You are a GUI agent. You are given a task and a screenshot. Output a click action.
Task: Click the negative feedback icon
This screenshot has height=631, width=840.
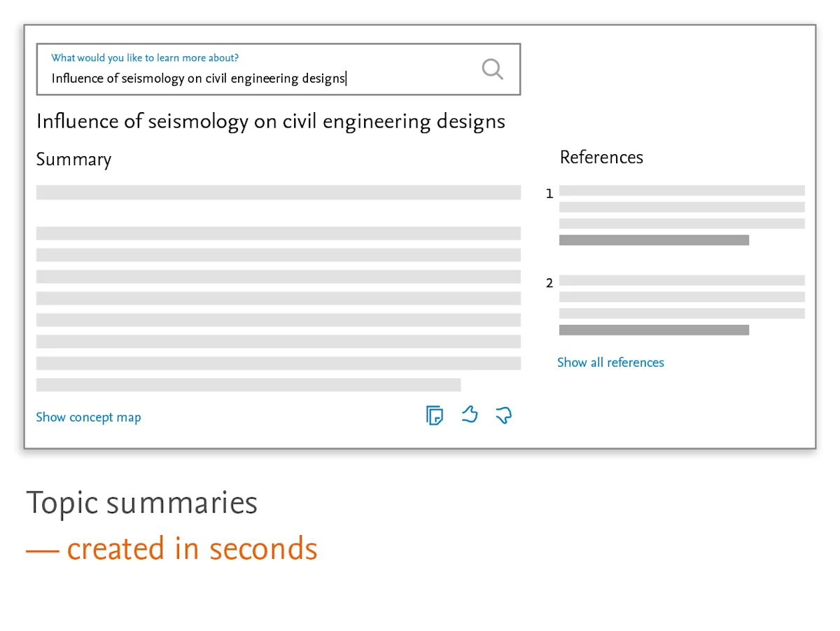503,415
